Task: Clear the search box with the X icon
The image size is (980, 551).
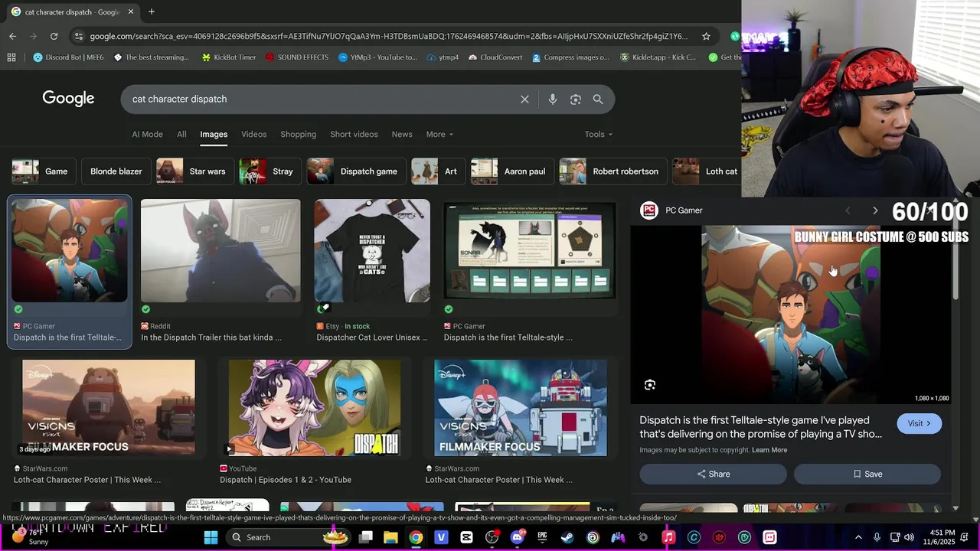Action: pos(524,99)
